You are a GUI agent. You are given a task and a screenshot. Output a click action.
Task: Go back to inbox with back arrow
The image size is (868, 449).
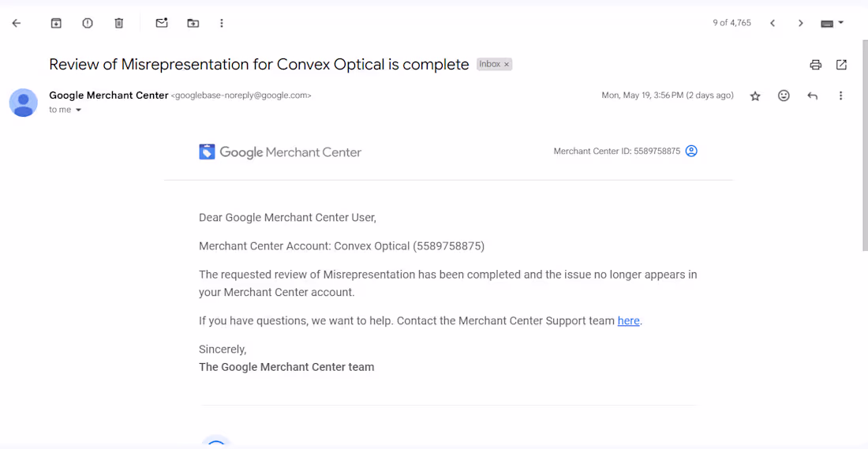16,23
